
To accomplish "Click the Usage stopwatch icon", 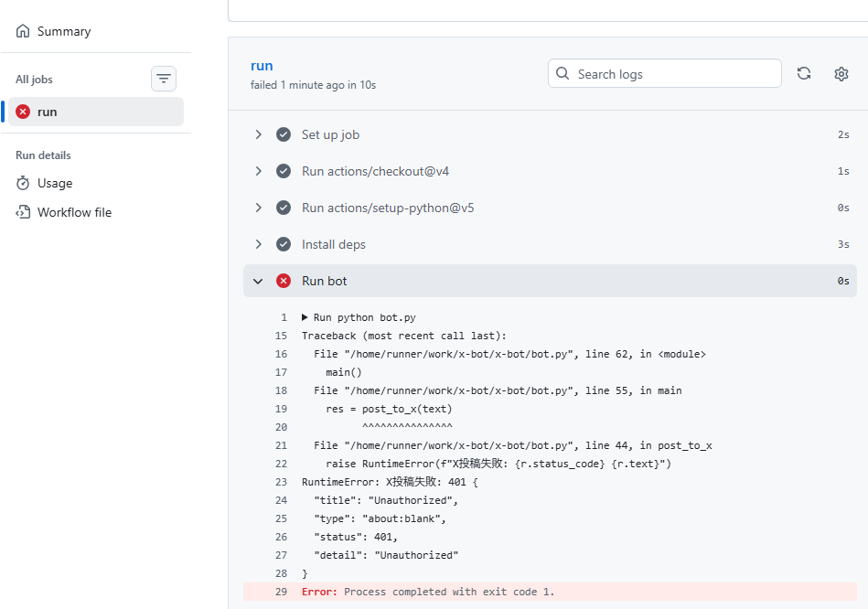I will point(23,183).
